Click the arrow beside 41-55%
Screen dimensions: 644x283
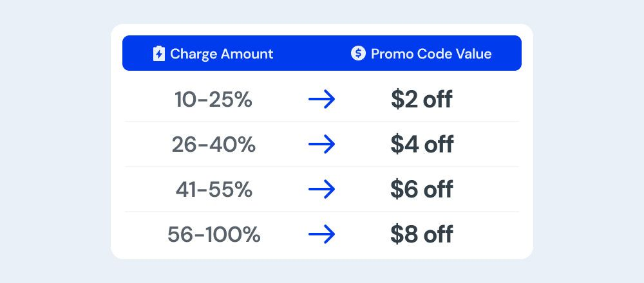coord(321,190)
